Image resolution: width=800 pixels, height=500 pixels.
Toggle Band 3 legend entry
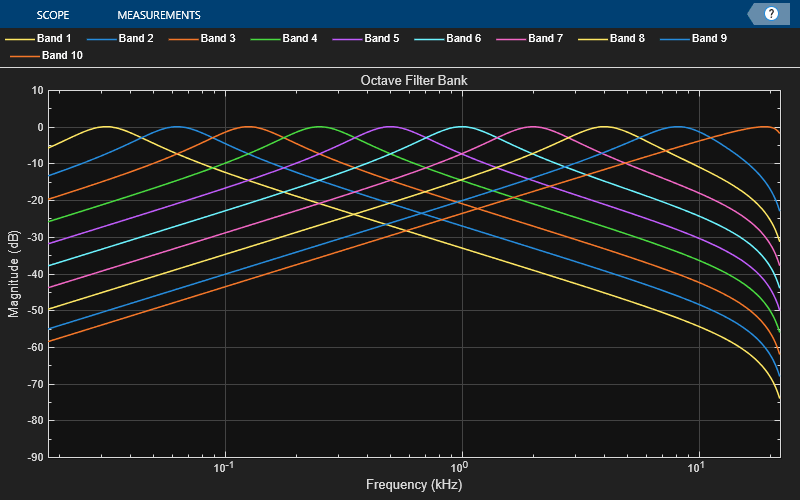[x=217, y=39]
